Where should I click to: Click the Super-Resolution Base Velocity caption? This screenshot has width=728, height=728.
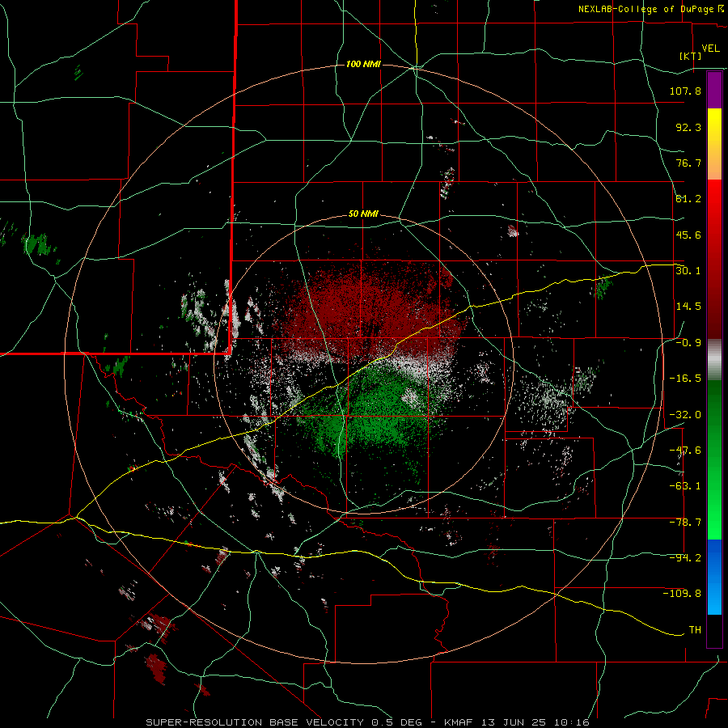pos(367,722)
